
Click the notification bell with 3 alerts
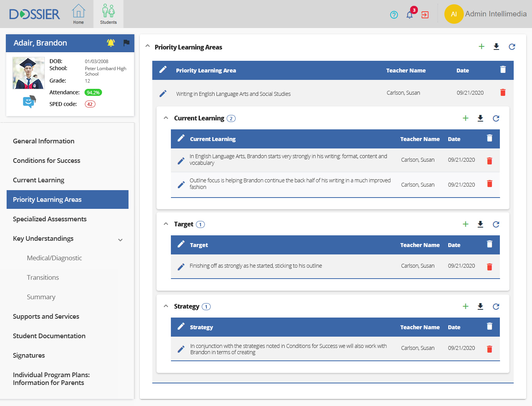click(409, 15)
